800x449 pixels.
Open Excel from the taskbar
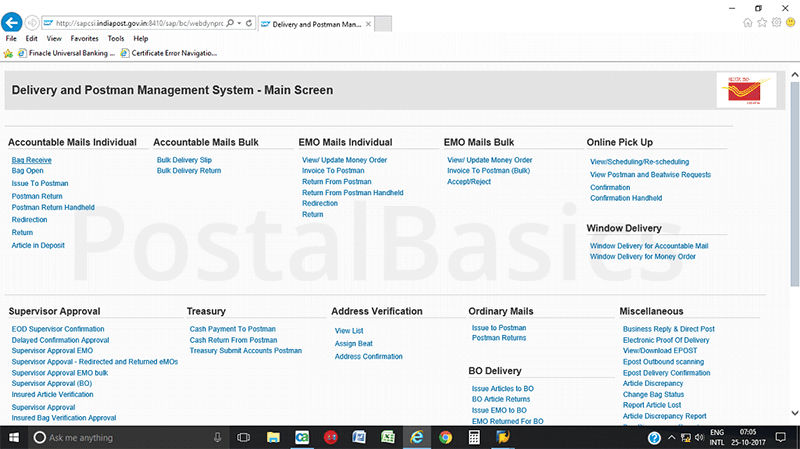(x=388, y=437)
